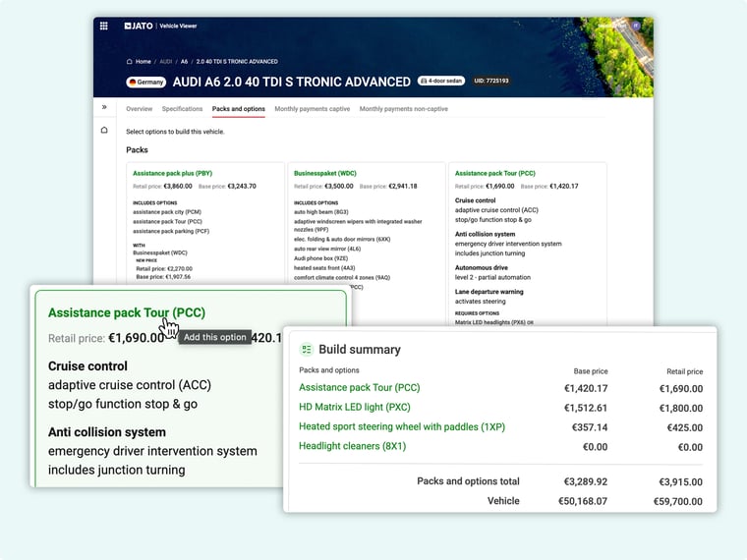Click 'Build summary' heading text

[x=360, y=350]
